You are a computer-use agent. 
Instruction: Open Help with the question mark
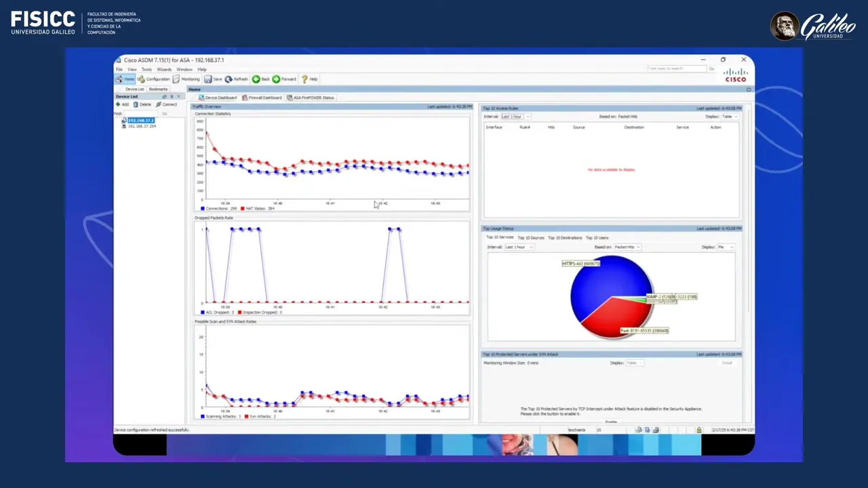click(x=309, y=79)
